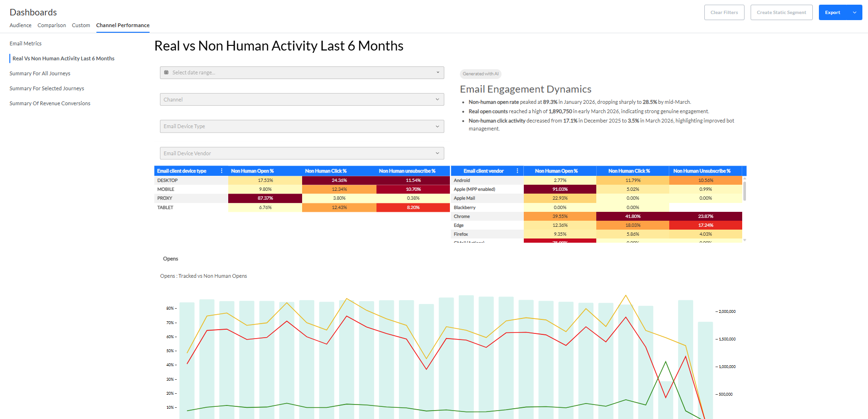This screenshot has height=419, width=868.
Task: Click Create Static Segment button
Action: click(781, 13)
